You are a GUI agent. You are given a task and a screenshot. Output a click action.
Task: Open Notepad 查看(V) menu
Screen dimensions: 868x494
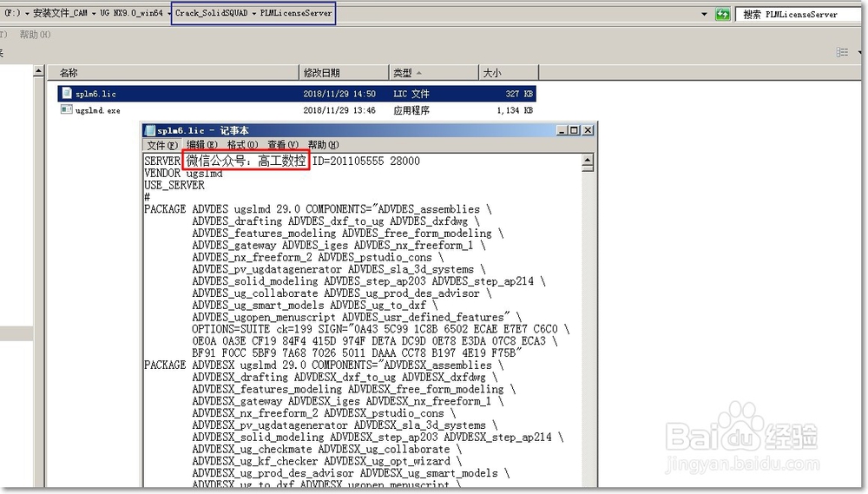click(x=283, y=145)
